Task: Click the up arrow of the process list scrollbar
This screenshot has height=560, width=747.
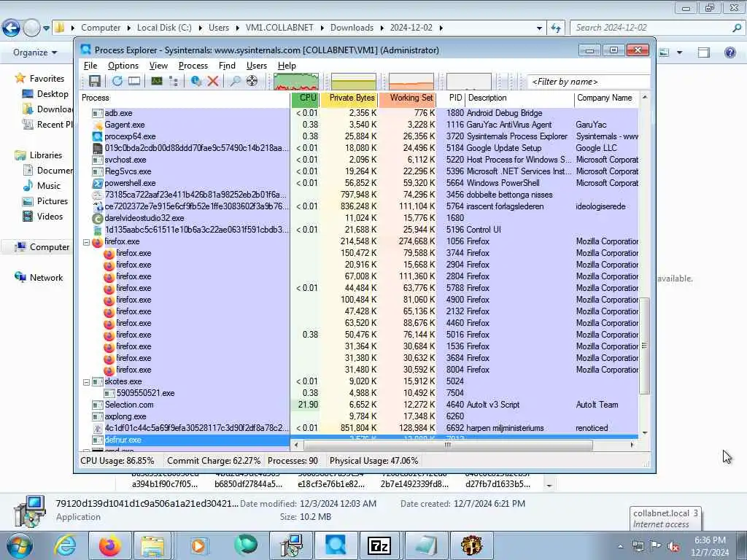Action: pos(645,98)
